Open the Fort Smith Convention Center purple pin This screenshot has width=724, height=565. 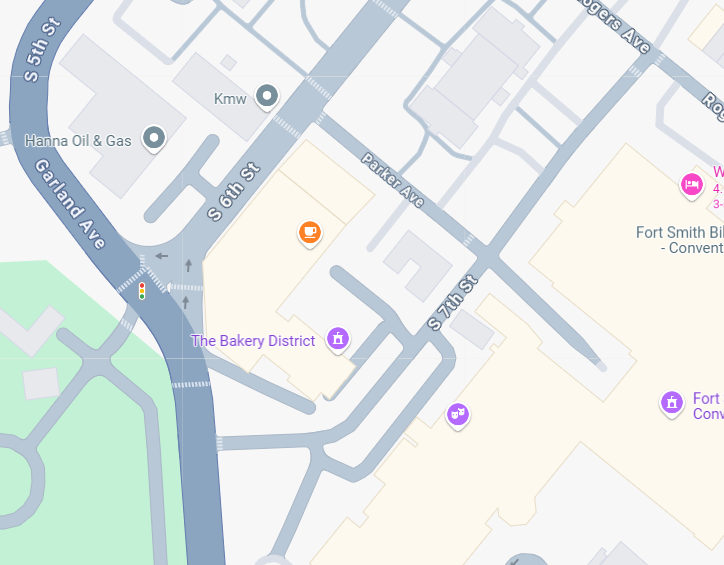coord(672,404)
